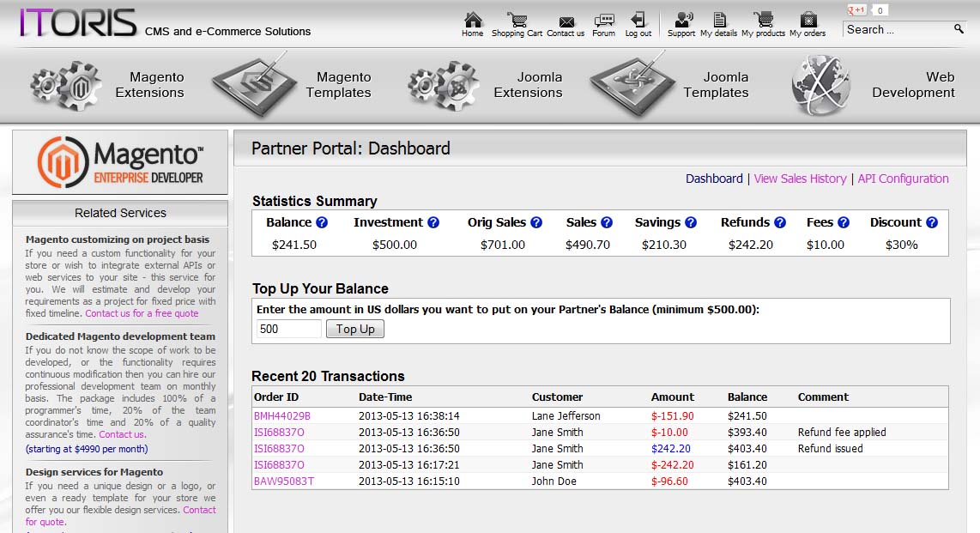980x533 pixels.
Task: Select balance $161.20 in transactions
Action: point(747,465)
